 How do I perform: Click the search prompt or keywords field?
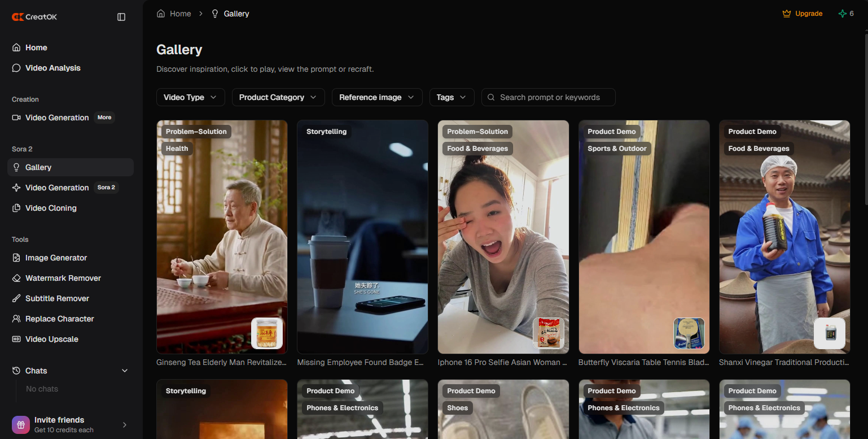(553, 97)
